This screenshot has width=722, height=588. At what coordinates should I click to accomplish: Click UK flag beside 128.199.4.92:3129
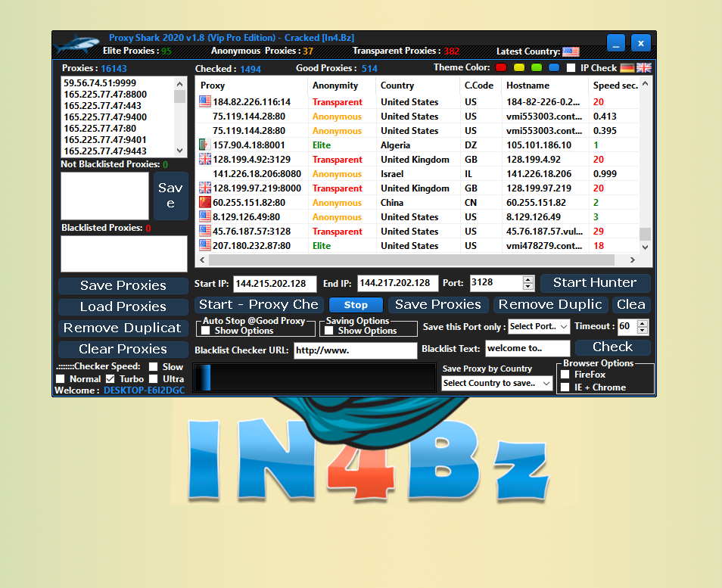(205, 159)
